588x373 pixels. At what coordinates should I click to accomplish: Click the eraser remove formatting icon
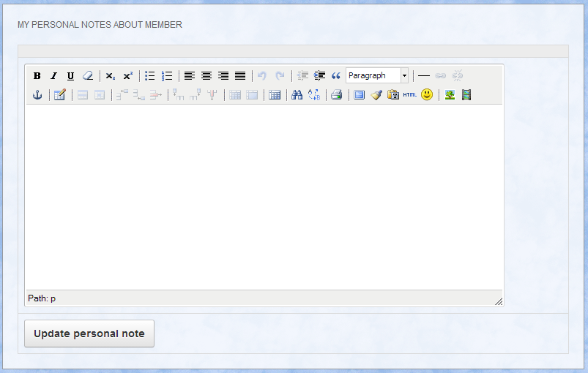point(88,76)
